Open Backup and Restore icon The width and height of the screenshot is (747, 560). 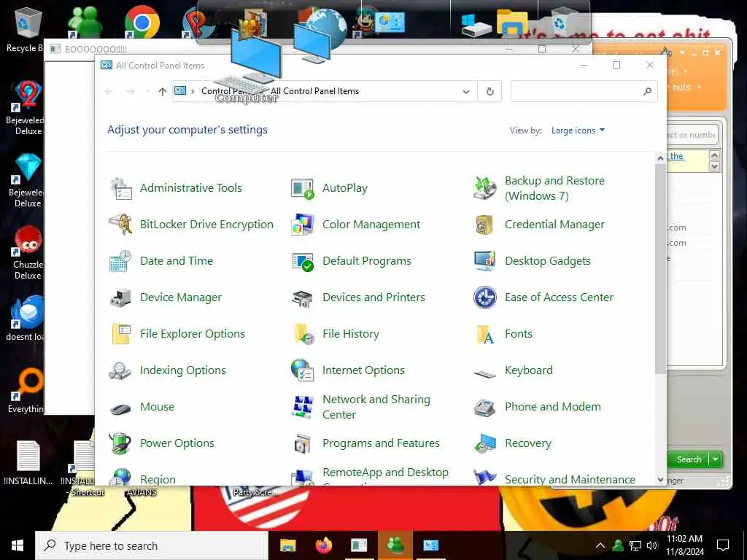click(x=485, y=188)
